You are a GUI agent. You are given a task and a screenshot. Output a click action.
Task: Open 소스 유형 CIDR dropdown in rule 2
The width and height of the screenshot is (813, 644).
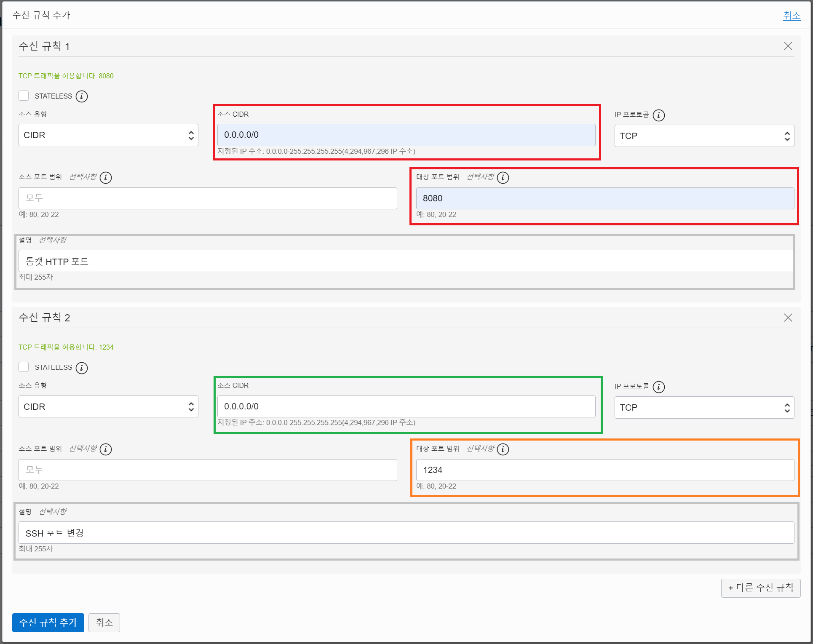tap(108, 406)
